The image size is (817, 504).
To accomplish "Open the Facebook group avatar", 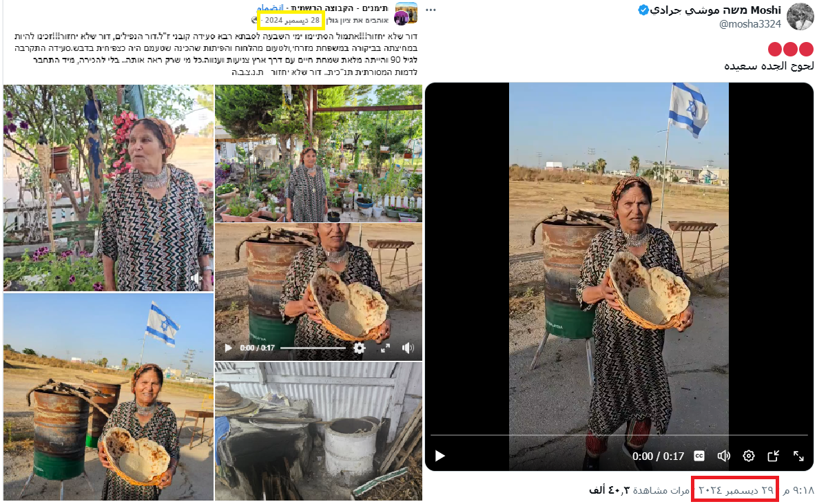I will [x=406, y=12].
